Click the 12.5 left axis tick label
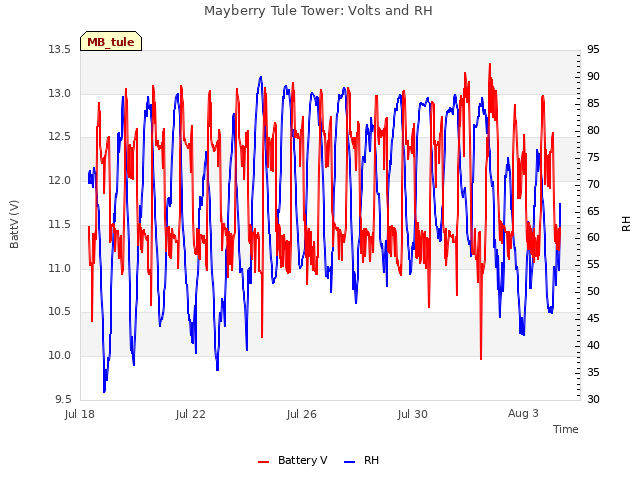This screenshot has height=480, width=640. (60, 137)
